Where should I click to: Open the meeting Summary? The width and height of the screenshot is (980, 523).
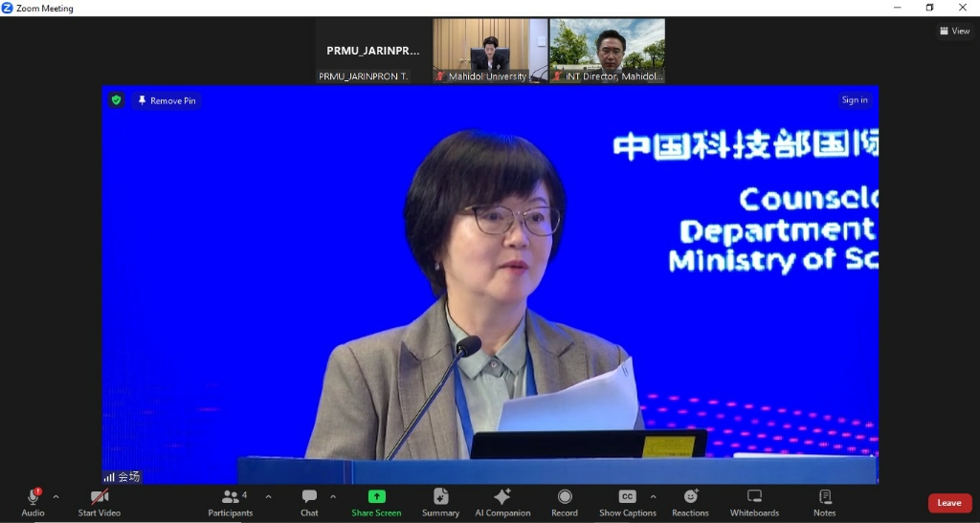[x=440, y=502]
